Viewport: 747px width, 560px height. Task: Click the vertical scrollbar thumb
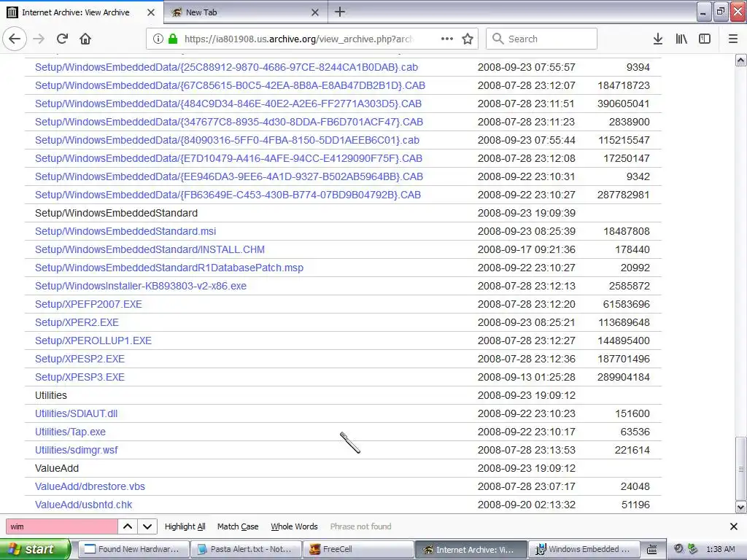pyautogui.click(x=741, y=469)
